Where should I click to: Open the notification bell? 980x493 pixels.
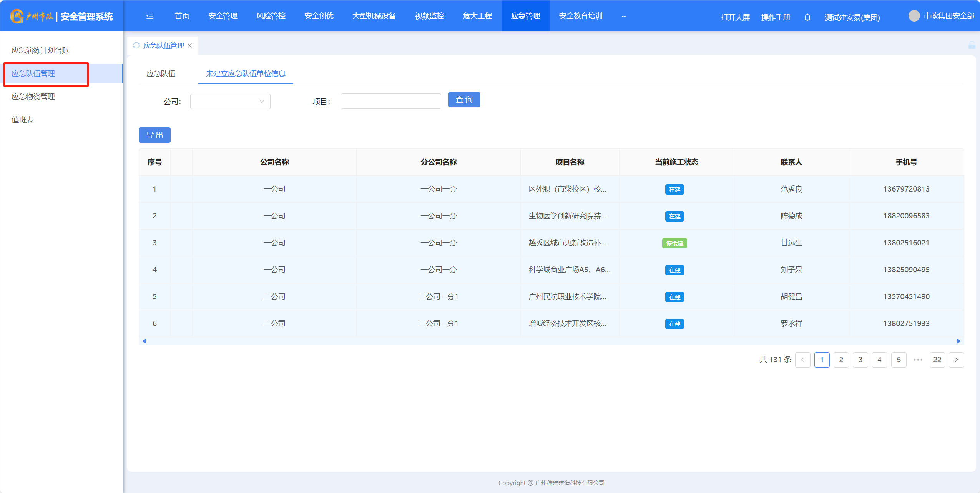point(807,17)
